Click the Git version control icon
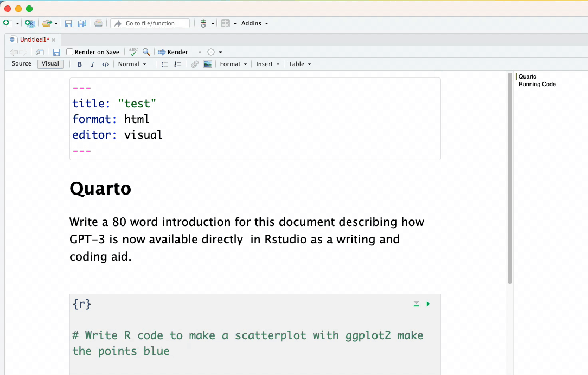The image size is (588, 375). pyautogui.click(x=203, y=23)
